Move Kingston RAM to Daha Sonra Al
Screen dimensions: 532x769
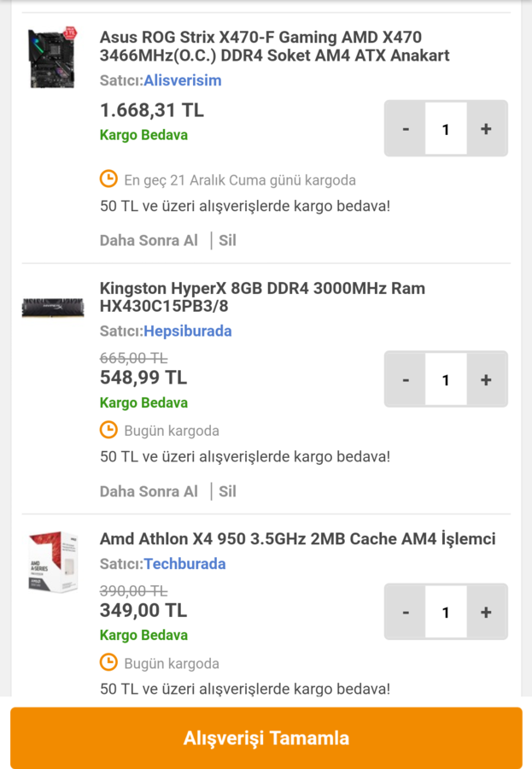pyautogui.click(x=149, y=491)
